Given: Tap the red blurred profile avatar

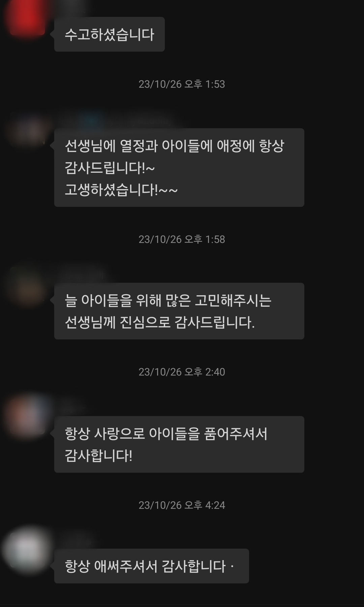Looking at the screenshot, I should click(x=27, y=18).
